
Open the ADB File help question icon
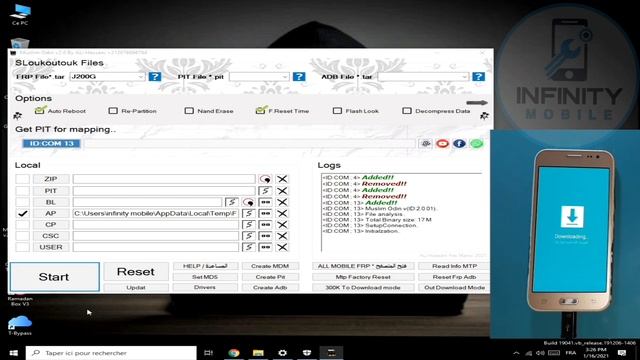coord(478,76)
